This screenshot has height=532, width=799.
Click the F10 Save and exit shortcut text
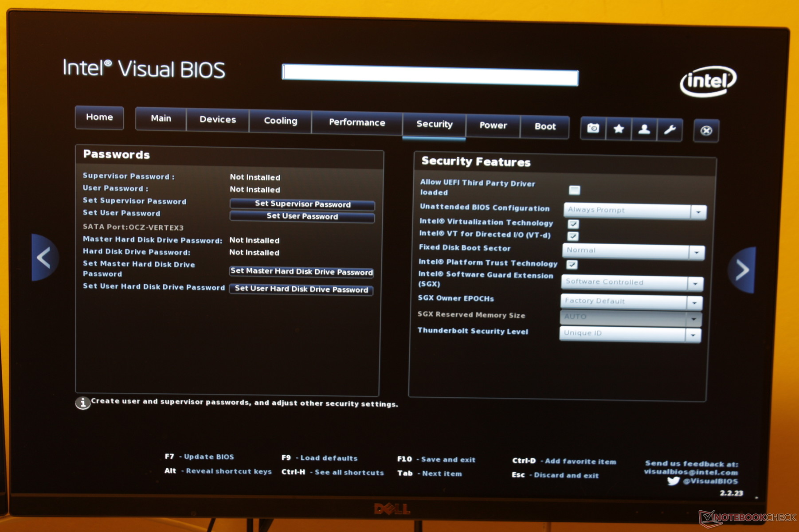pyautogui.click(x=436, y=460)
